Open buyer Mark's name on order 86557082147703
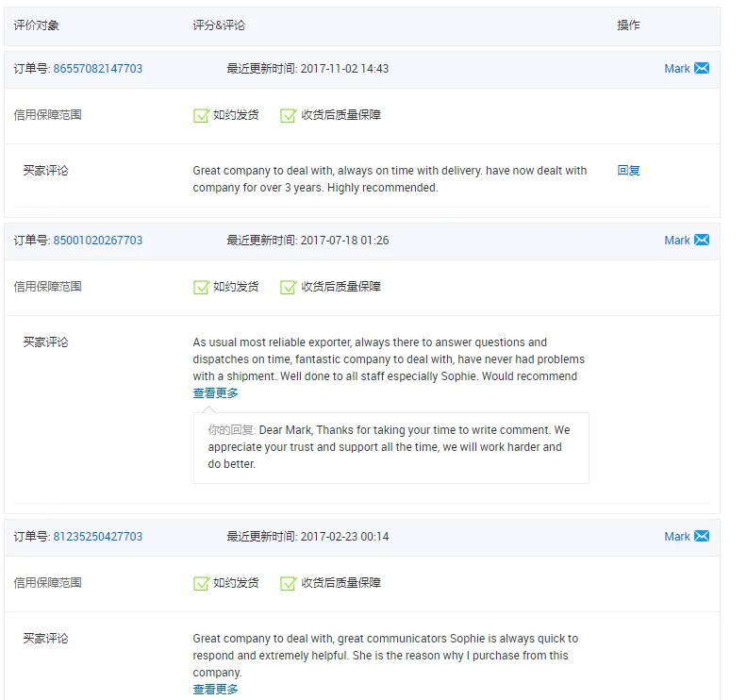This screenshot has height=700, width=747. pyautogui.click(x=676, y=69)
